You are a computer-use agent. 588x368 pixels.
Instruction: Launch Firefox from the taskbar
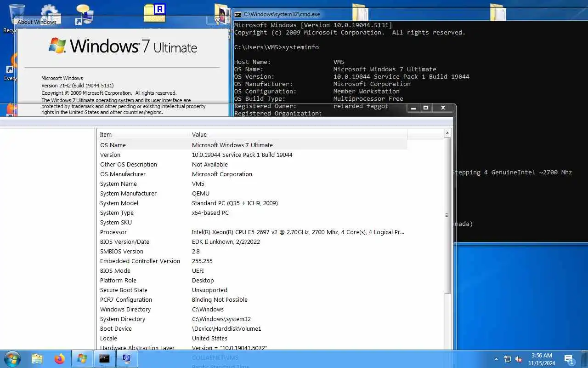60,359
